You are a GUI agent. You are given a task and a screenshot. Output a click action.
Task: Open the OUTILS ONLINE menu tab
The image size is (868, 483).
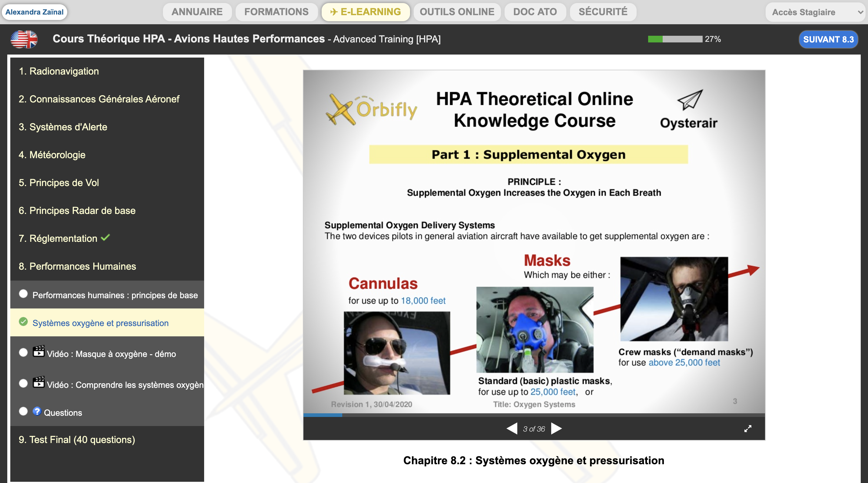coord(457,12)
